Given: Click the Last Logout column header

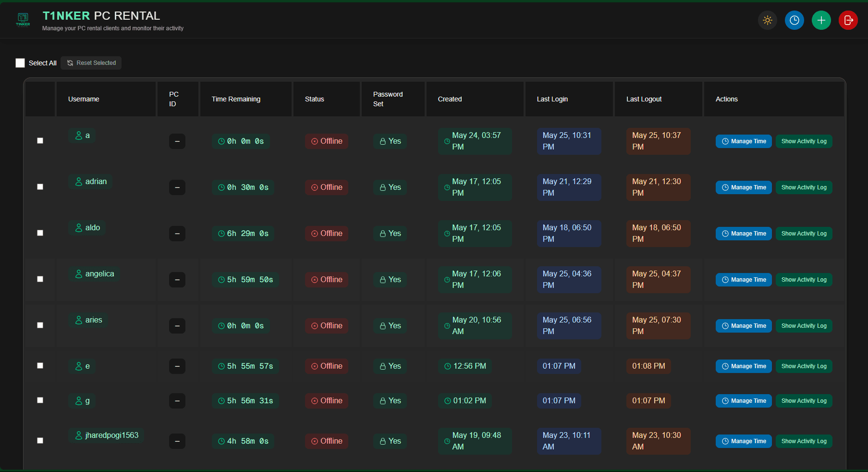Looking at the screenshot, I should click(659, 99).
